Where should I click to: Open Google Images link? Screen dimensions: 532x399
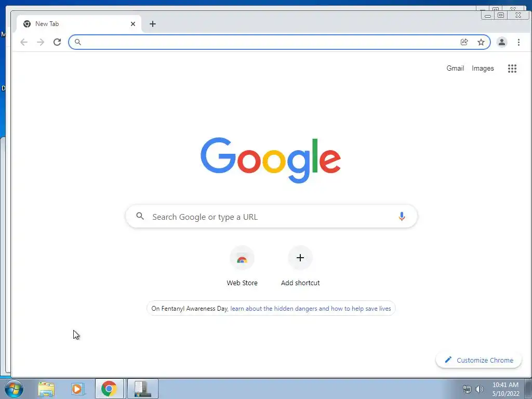tap(483, 68)
